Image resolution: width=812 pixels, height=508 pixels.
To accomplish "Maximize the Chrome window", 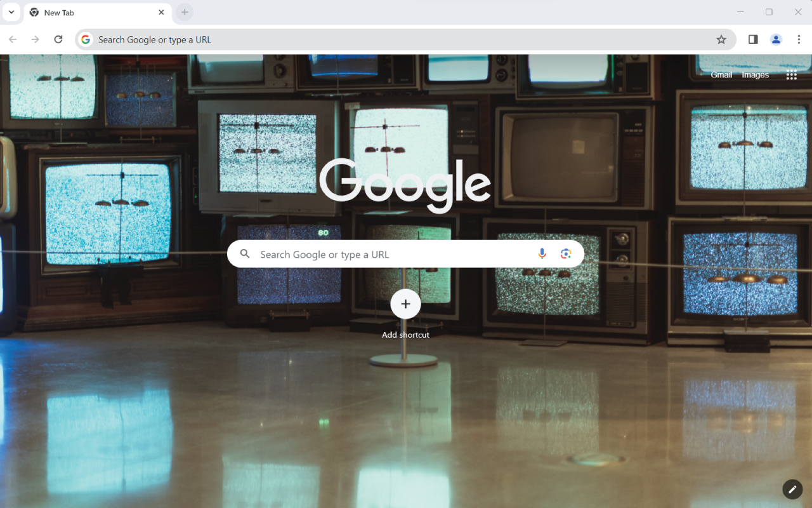I will (769, 12).
